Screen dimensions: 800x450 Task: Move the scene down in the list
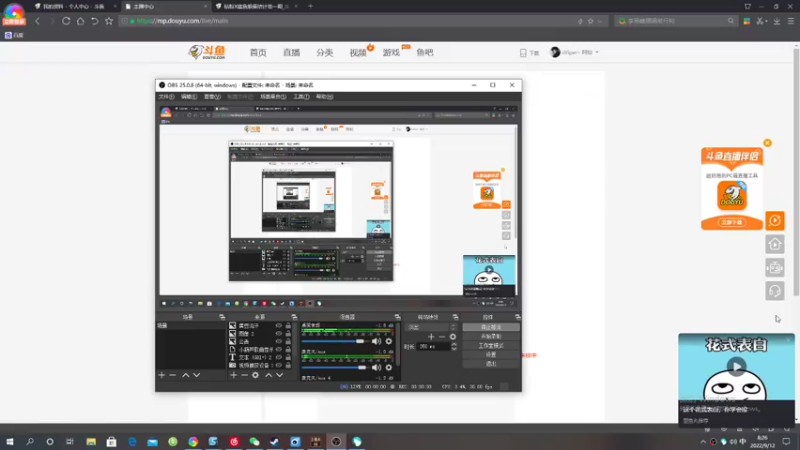[x=196, y=376]
